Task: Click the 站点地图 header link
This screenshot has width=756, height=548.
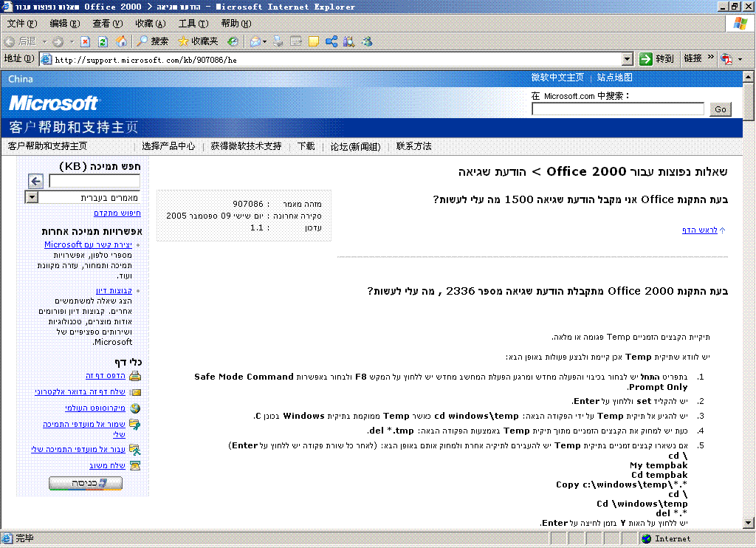Action: pos(615,78)
